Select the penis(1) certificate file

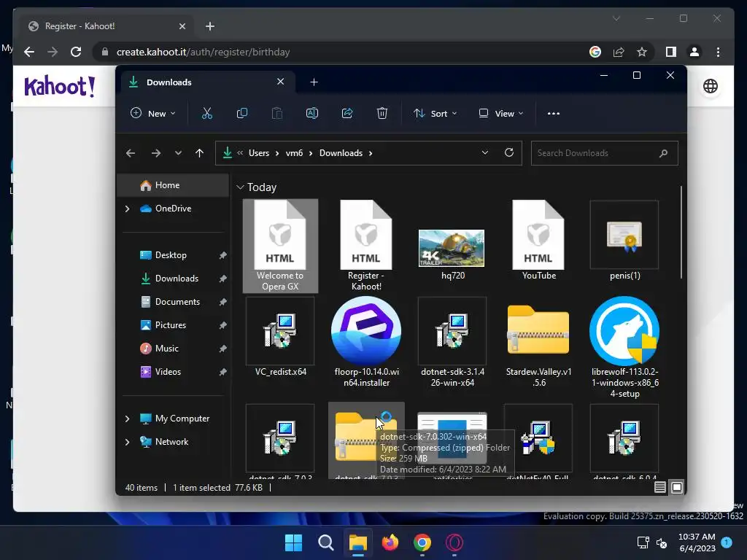coord(624,241)
